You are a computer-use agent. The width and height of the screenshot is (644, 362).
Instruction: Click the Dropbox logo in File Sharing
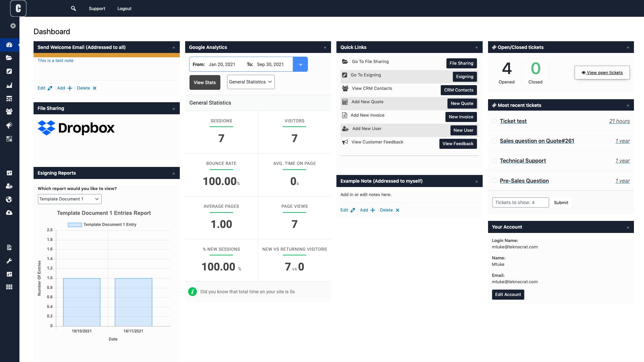[x=76, y=128]
